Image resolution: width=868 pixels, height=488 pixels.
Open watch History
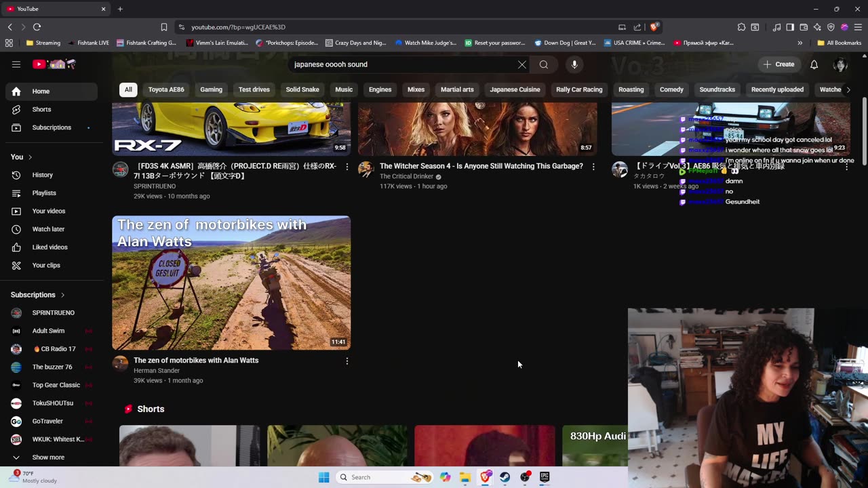52,175
